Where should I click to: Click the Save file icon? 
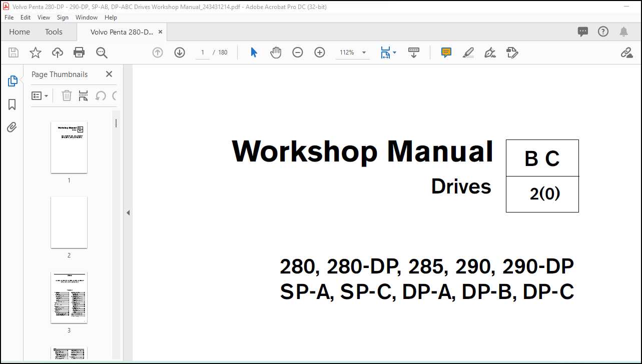tap(14, 52)
